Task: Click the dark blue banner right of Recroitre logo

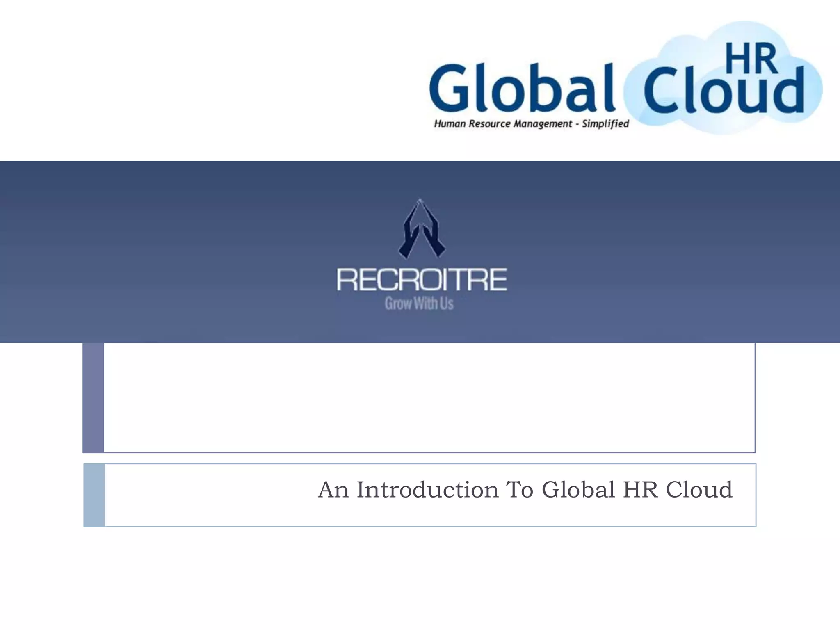Action: click(677, 251)
